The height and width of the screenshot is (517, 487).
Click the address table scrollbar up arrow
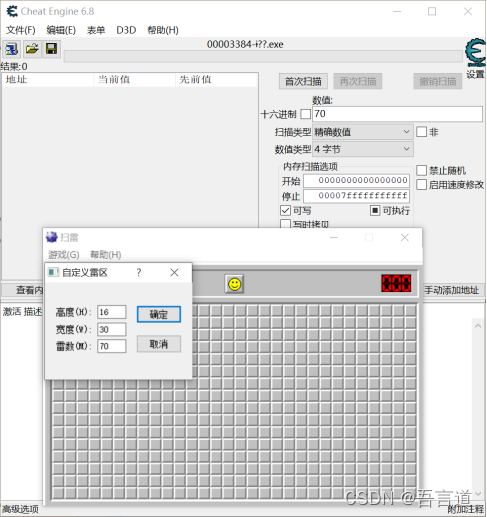[x=478, y=326]
